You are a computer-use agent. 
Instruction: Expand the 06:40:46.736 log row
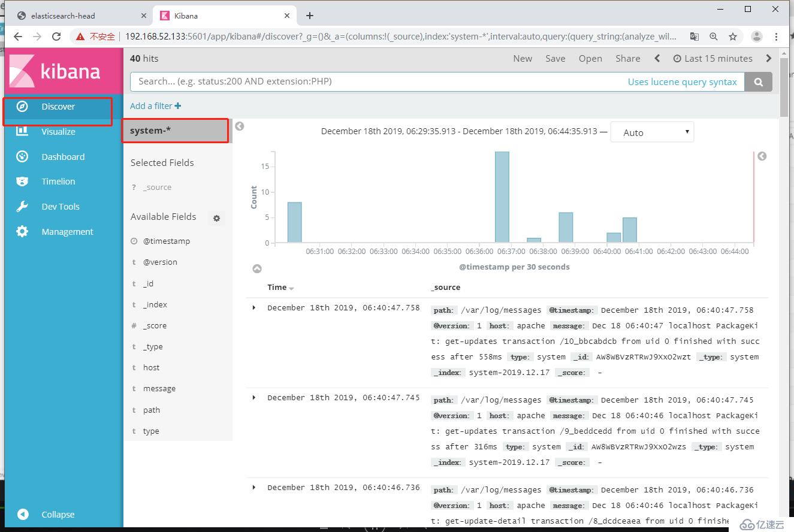[254, 488]
